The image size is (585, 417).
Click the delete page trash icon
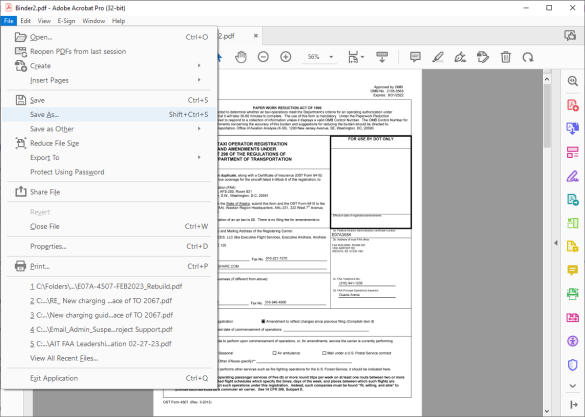click(506, 57)
